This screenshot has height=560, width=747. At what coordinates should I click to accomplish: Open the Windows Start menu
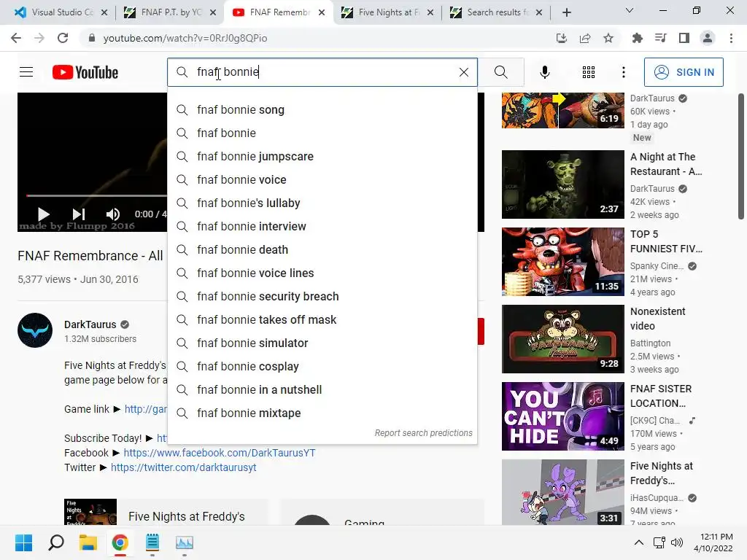(23, 542)
